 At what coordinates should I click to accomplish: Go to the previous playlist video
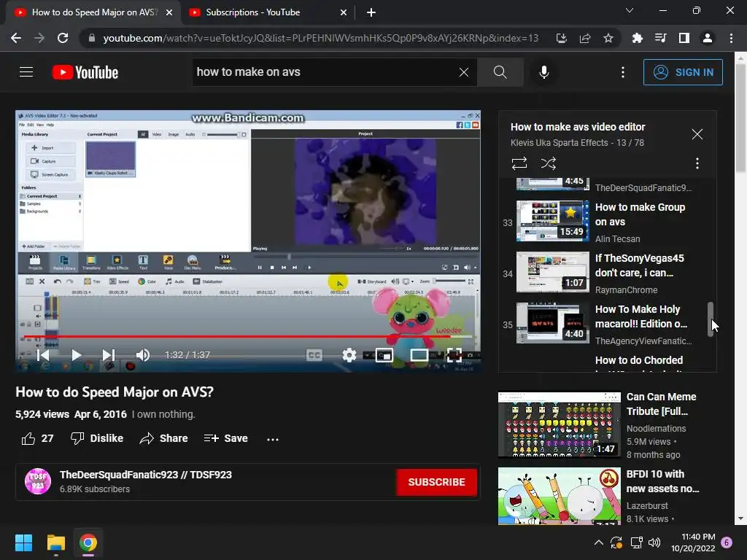click(x=43, y=355)
